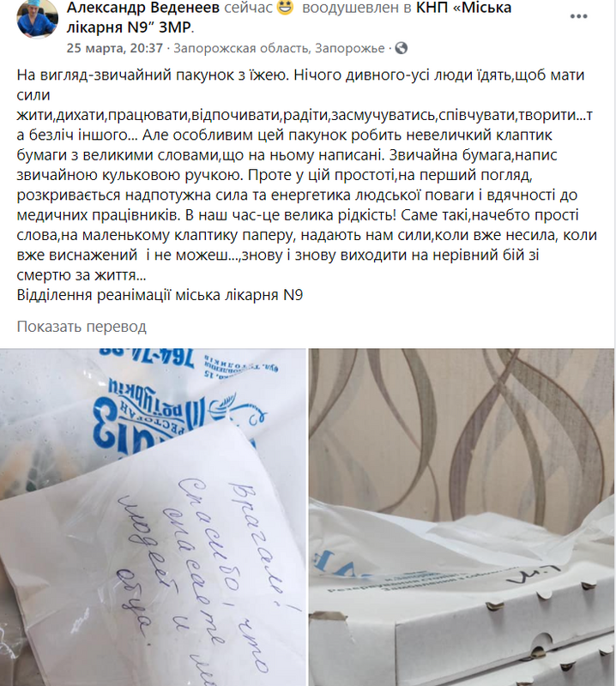Click the воодушевлен feeling text
The height and width of the screenshot is (686, 616).
click(x=352, y=8)
